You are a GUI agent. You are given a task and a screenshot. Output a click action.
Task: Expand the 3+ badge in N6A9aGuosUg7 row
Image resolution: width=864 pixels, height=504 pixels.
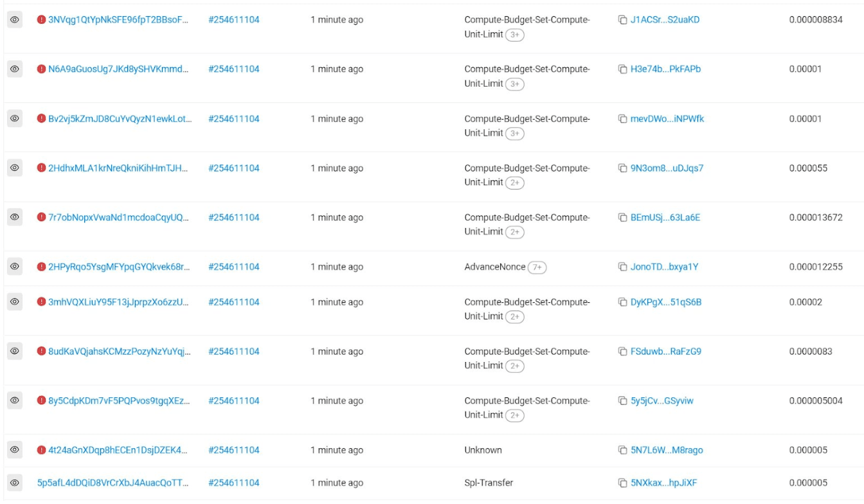514,84
